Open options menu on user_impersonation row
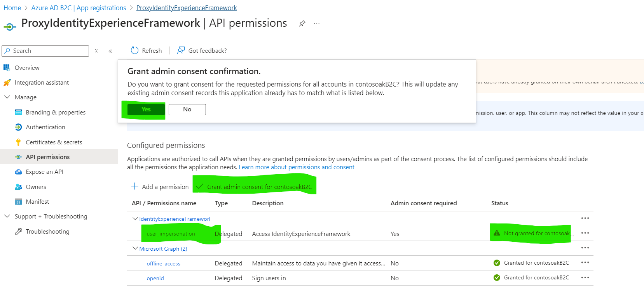 tap(585, 233)
